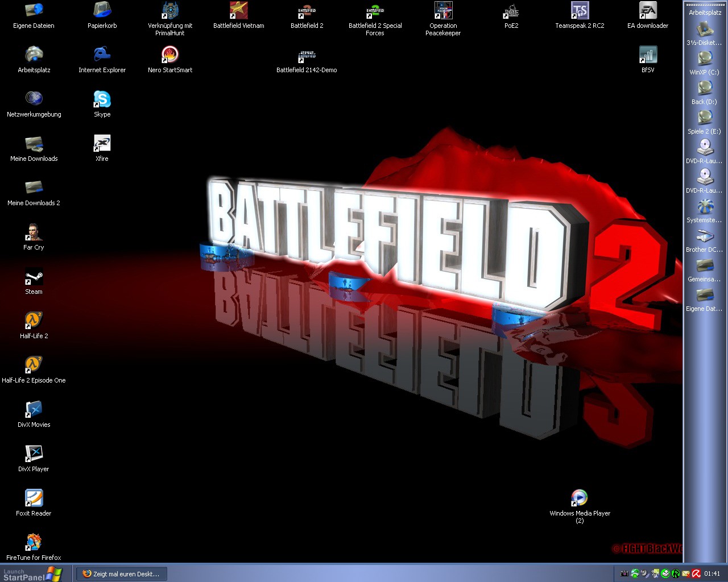Viewport: 728px width, 582px height.
Task: Launch Internet Explorer from desktop
Action: 102,55
